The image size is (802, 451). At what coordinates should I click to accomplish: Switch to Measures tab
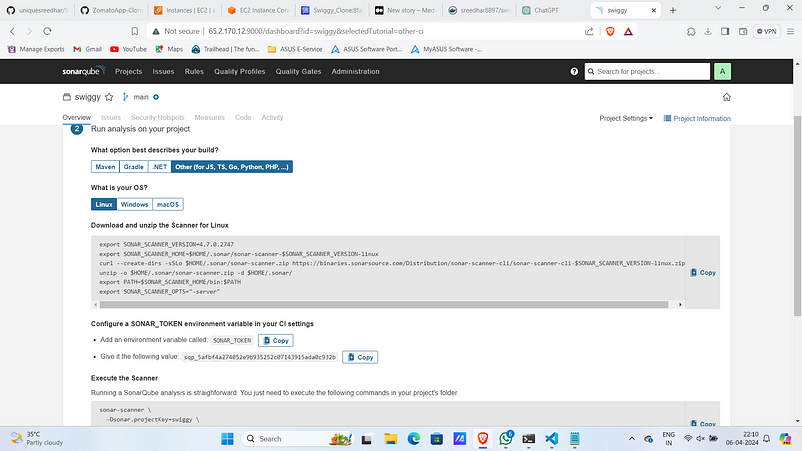pos(209,118)
